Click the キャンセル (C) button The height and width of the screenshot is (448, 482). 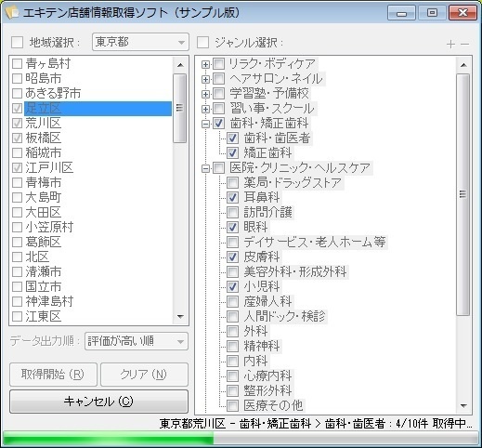[x=98, y=402]
